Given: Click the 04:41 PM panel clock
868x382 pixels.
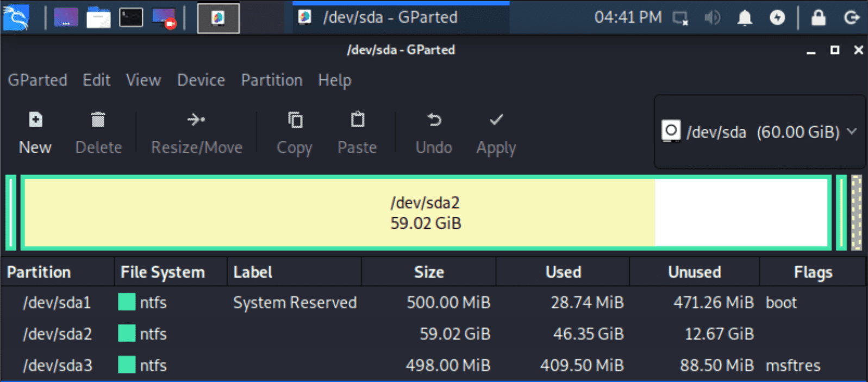Looking at the screenshot, I should (628, 17).
